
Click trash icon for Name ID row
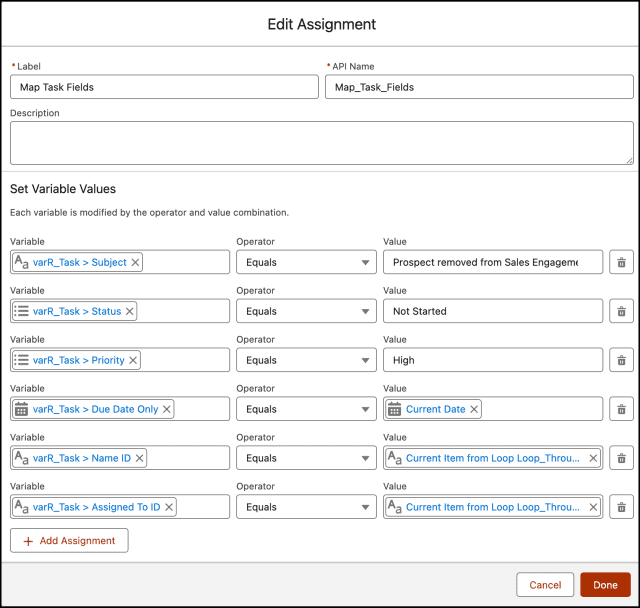pyautogui.click(x=621, y=458)
